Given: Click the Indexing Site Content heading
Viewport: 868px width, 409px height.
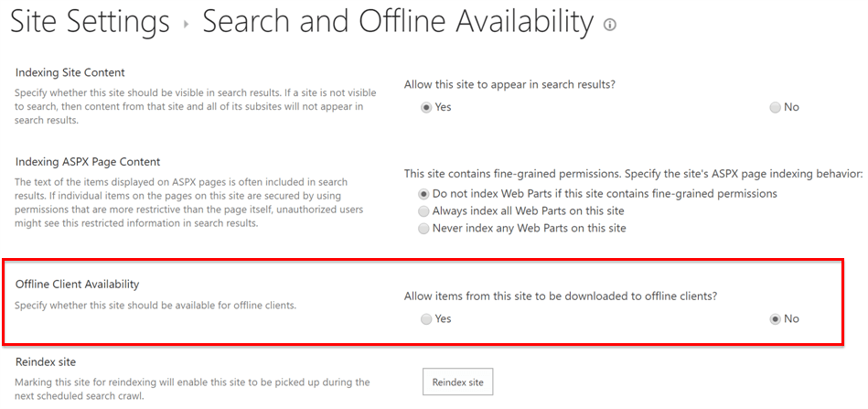Looking at the screenshot, I should 70,72.
